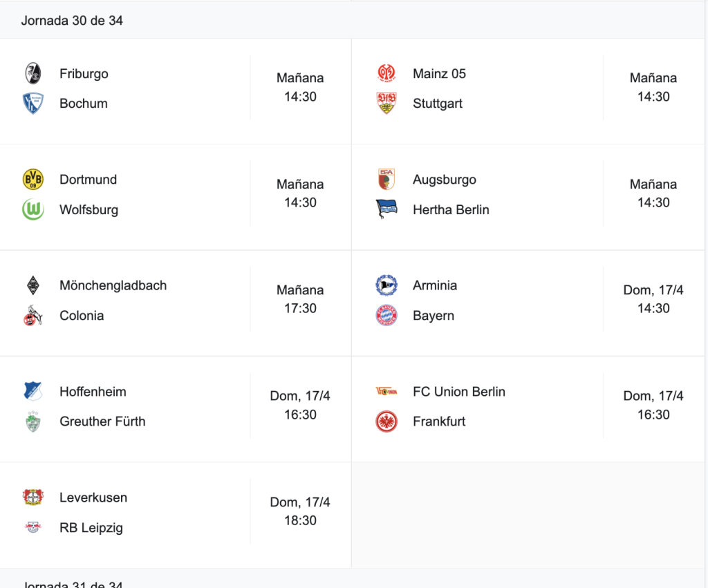Open the Greuther Fürth team name

pos(102,421)
